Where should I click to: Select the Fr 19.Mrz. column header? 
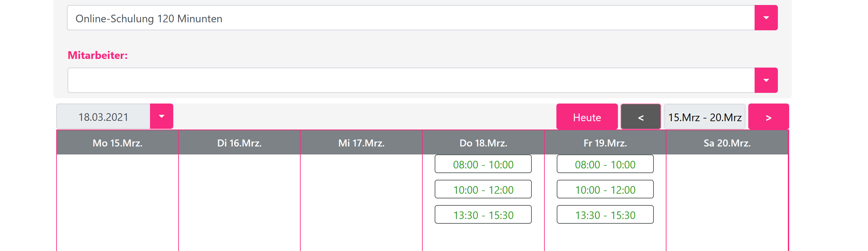tap(605, 143)
